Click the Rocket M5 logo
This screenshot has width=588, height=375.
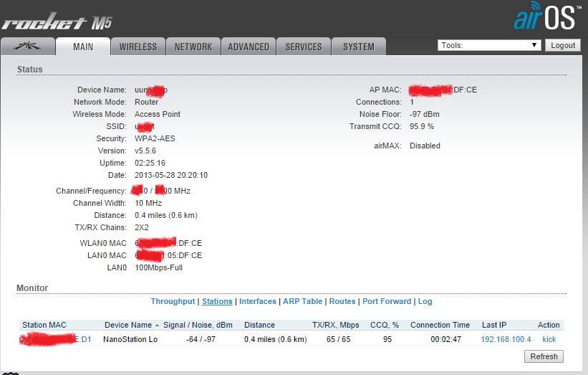[57, 22]
